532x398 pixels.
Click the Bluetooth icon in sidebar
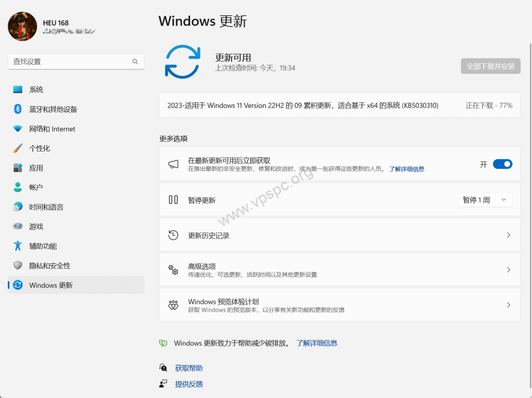click(x=18, y=109)
